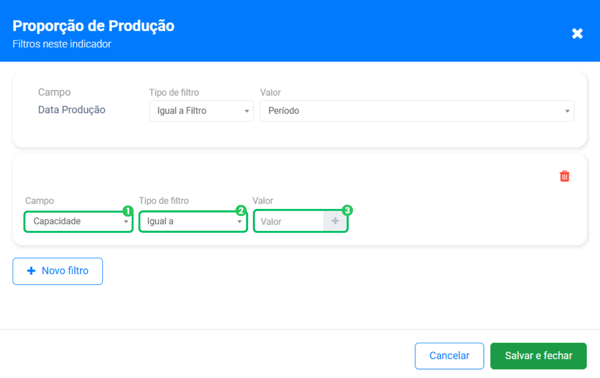The width and height of the screenshot is (600, 378).
Task: Open the 'Igual a' filter type dropdown
Action: click(193, 222)
